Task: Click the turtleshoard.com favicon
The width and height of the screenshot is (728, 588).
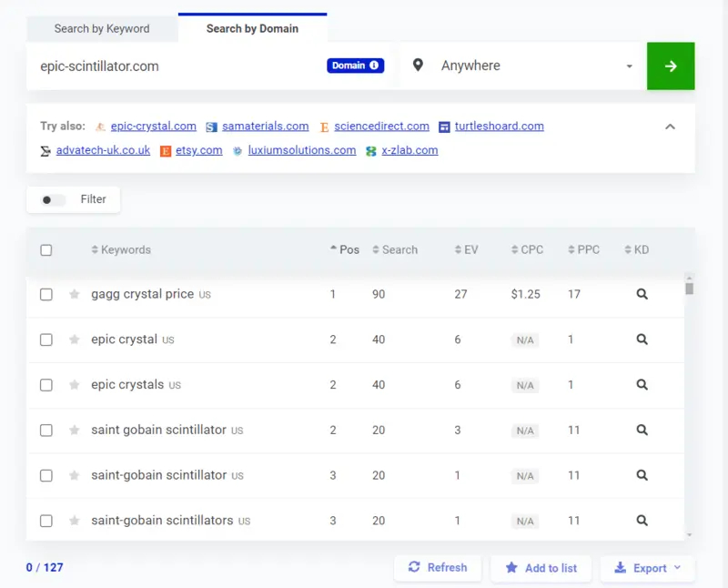Action: (444, 127)
